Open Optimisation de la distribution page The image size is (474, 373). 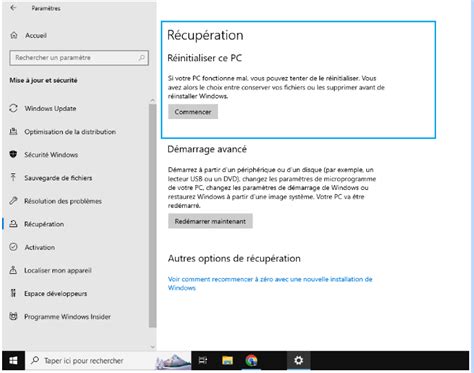[70, 132]
